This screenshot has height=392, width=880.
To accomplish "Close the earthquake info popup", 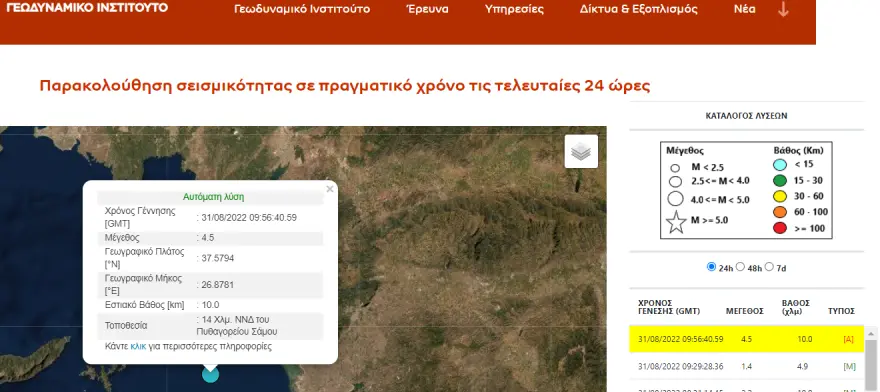I will point(329,189).
